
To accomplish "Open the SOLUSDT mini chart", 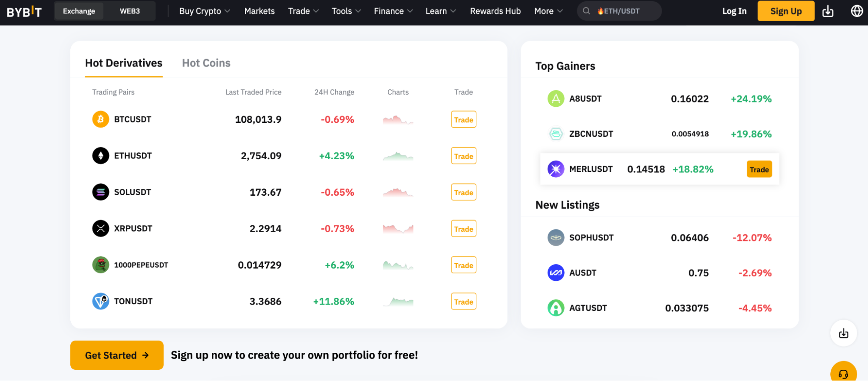I will 398,193.
